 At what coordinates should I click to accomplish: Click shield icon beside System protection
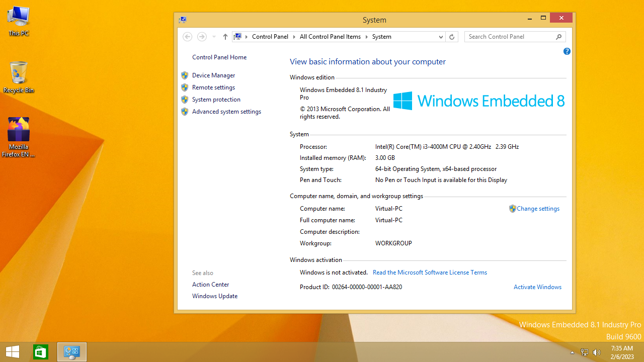185,100
